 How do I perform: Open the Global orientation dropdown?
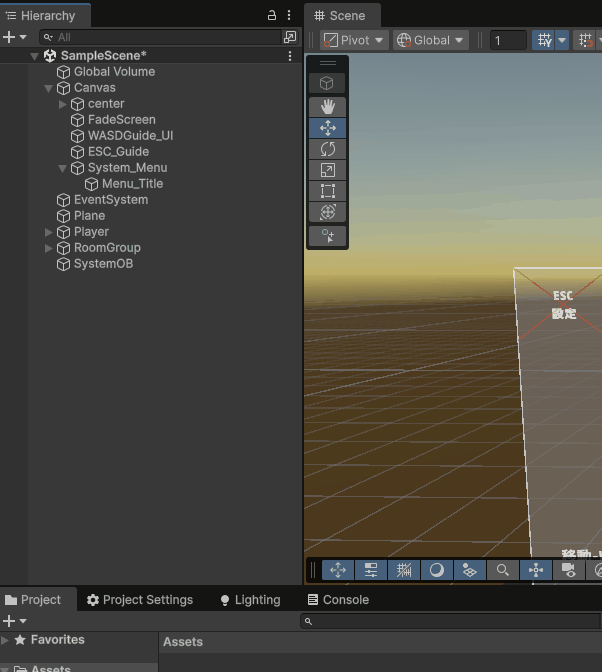tap(431, 40)
